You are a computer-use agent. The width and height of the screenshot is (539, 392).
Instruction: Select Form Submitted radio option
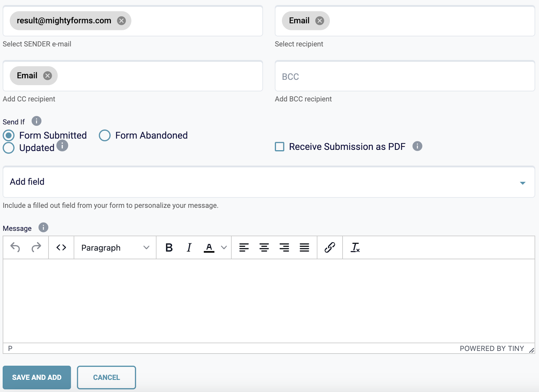click(9, 135)
